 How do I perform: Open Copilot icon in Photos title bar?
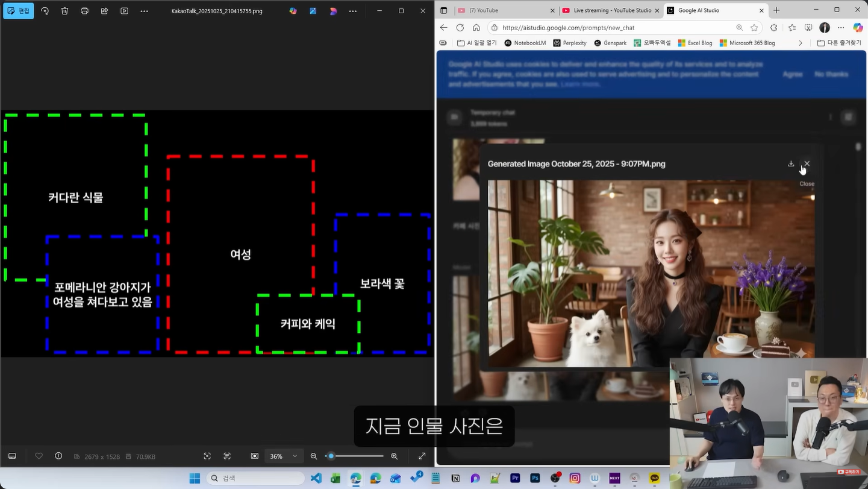pyautogui.click(x=293, y=11)
